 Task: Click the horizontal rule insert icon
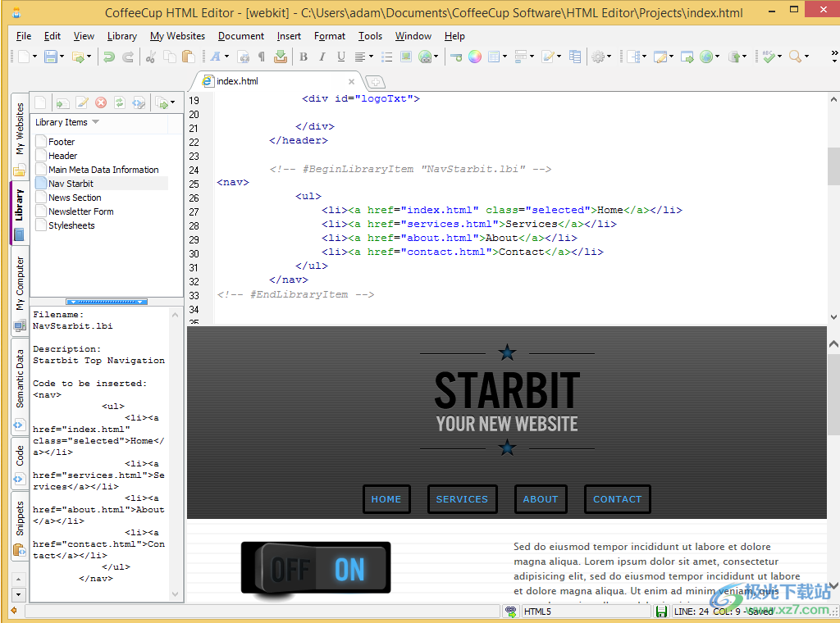(456, 57)
